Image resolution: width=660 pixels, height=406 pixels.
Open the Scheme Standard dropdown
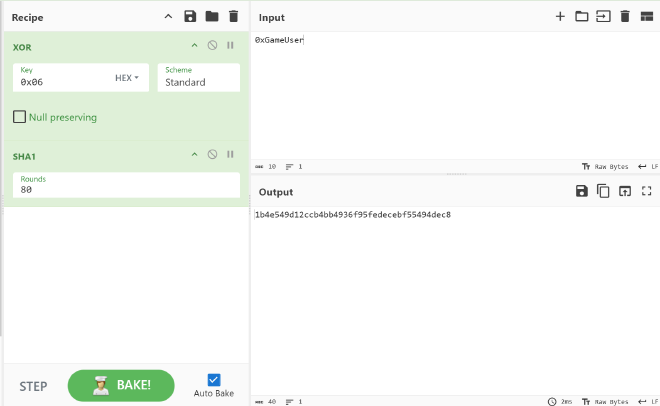pos(199,77)
